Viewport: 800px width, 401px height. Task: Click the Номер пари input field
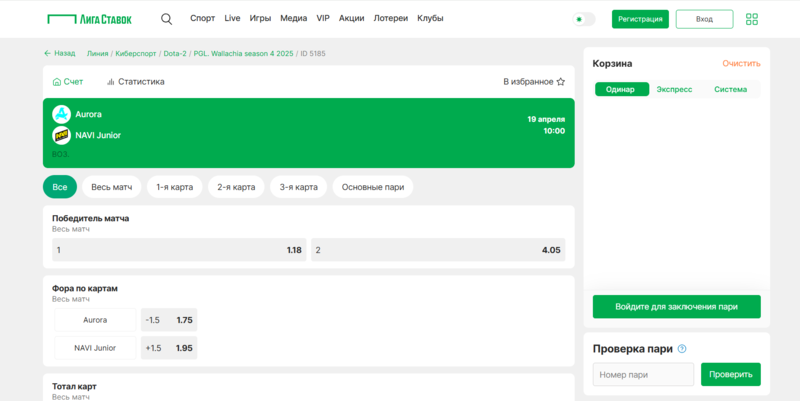coord(643,375)
